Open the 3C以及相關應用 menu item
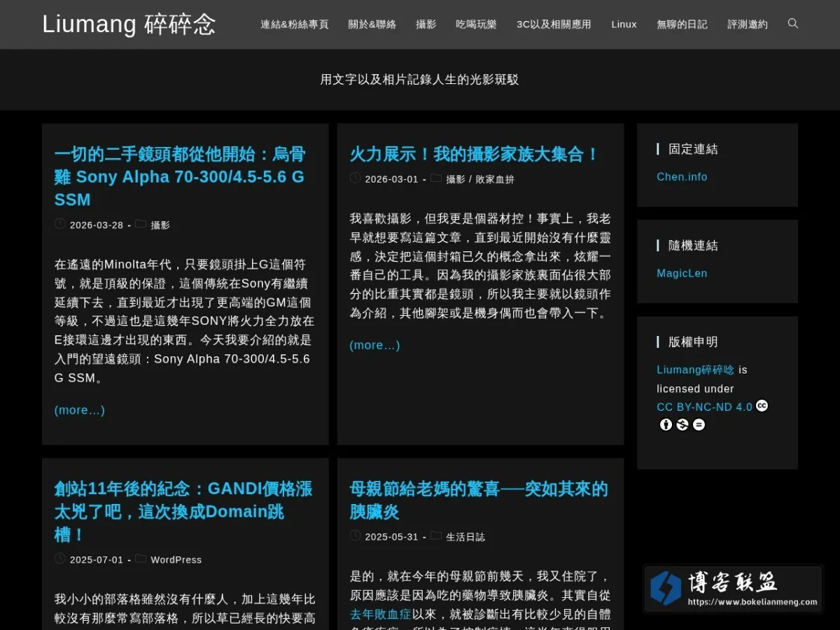This screenshot has width=840, height=630. 554,24
